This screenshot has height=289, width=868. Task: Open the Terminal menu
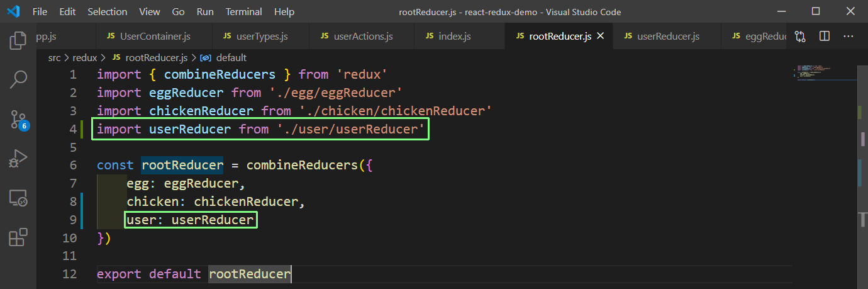244,12
